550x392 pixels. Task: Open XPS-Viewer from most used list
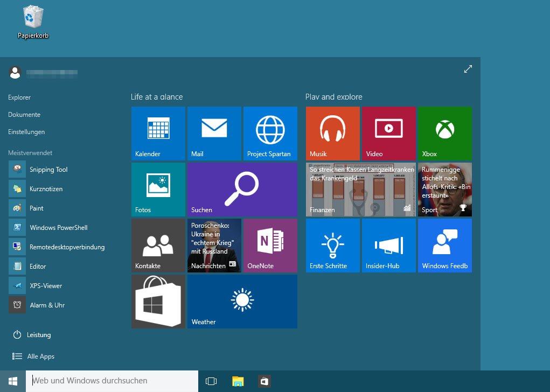[x=36, y=286]
